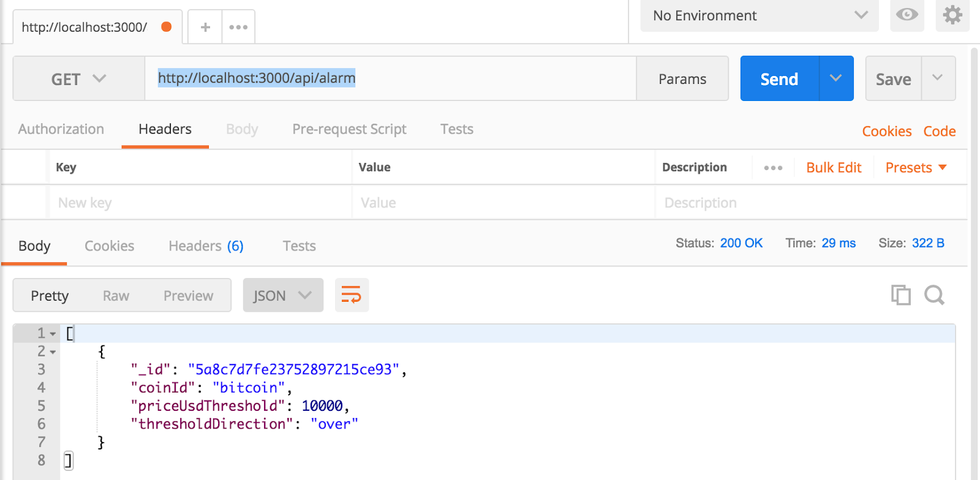Search within the response body
Image resolution: width=980 pixels, height=480 pixels.
point(934,295)
